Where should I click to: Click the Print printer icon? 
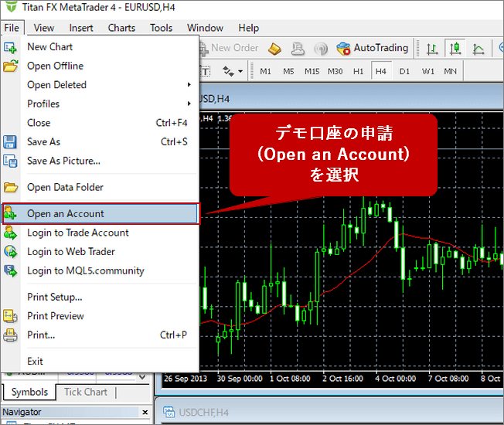(10, 335)
